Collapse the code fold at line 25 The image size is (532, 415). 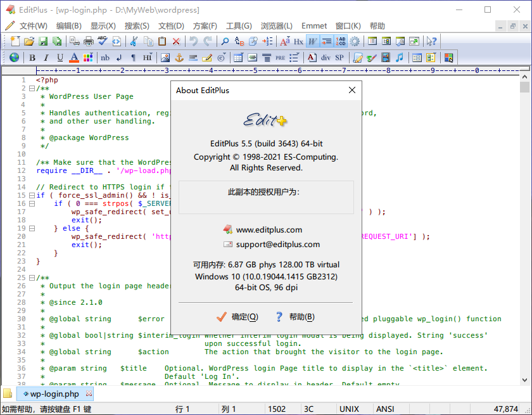[x=32, y=278]
